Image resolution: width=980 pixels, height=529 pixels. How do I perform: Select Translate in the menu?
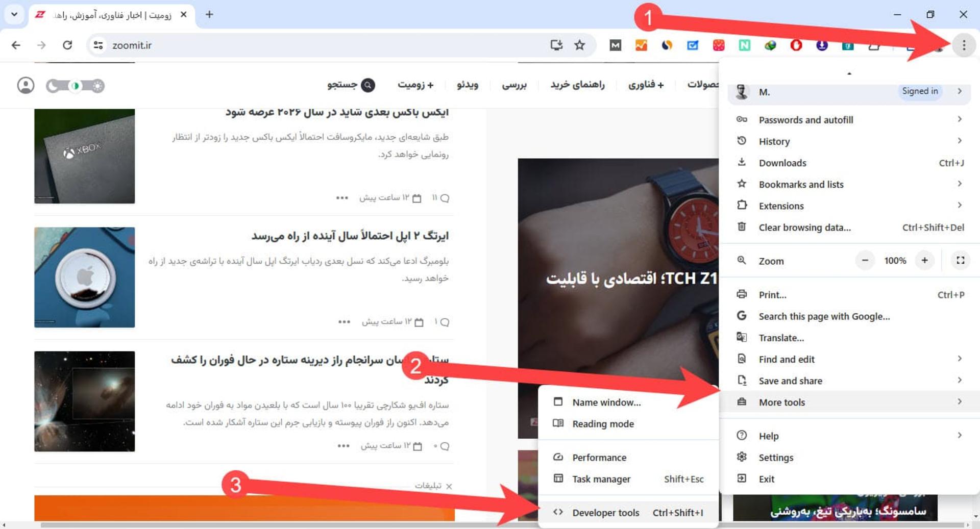point(849,337)
